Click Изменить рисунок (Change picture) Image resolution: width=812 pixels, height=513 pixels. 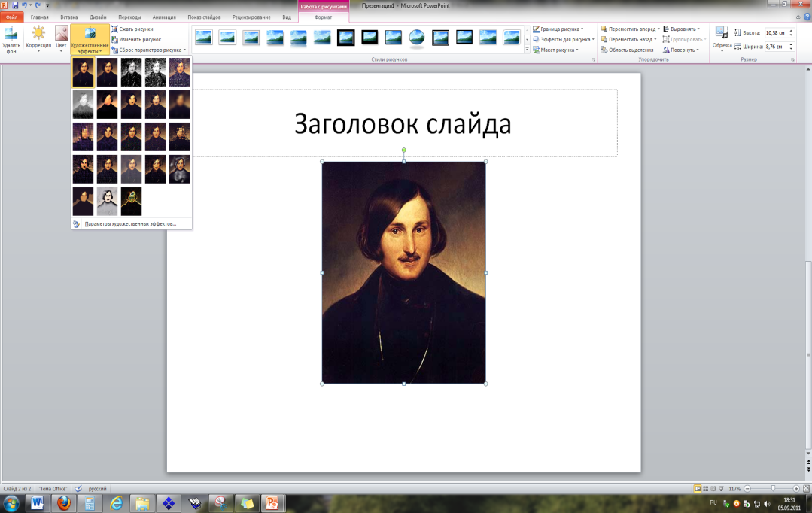coord(137,39)
